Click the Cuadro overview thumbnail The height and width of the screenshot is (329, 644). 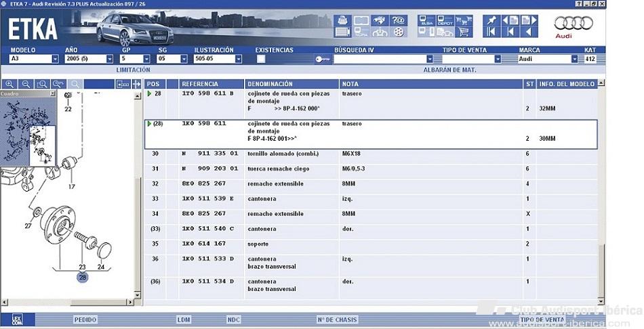click(x=28, y=131)
